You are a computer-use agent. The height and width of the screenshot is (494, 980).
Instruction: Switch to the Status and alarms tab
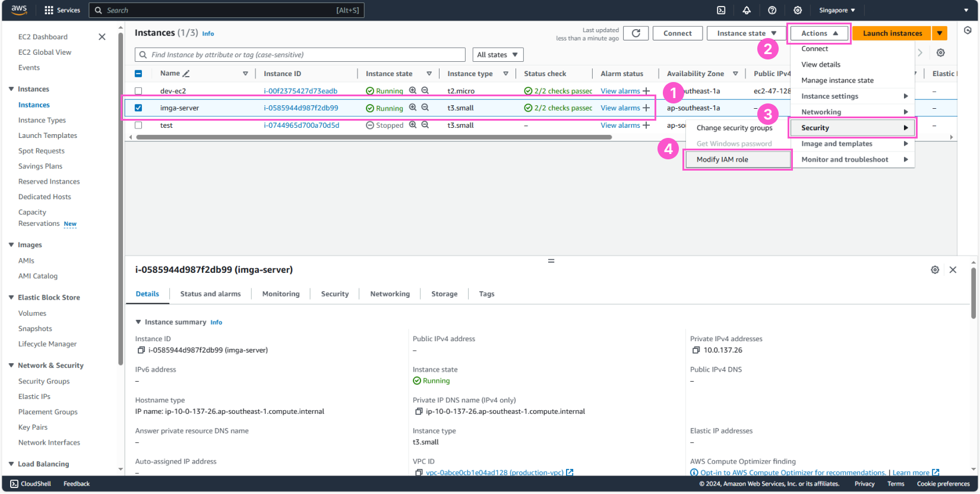[x=210, y=294]
